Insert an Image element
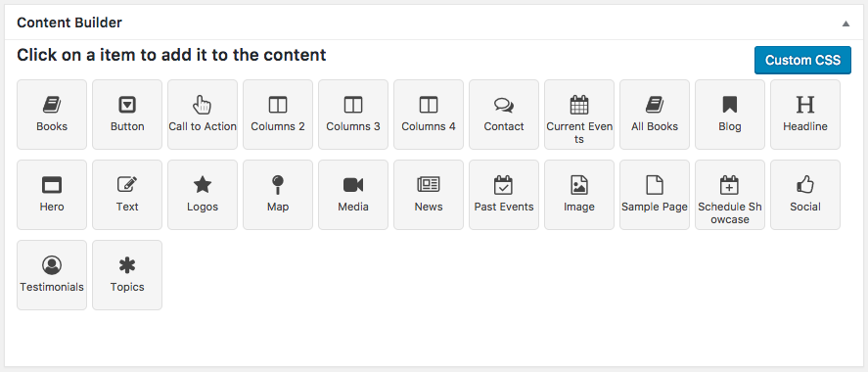Image resolution: width=868 pixels, height=372 pixels. tap(579, 195)
